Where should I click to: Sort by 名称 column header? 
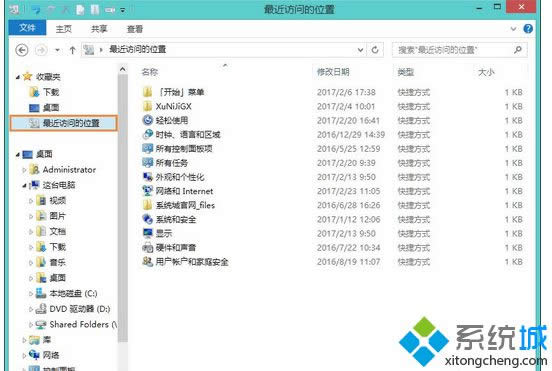click(150, 72)
